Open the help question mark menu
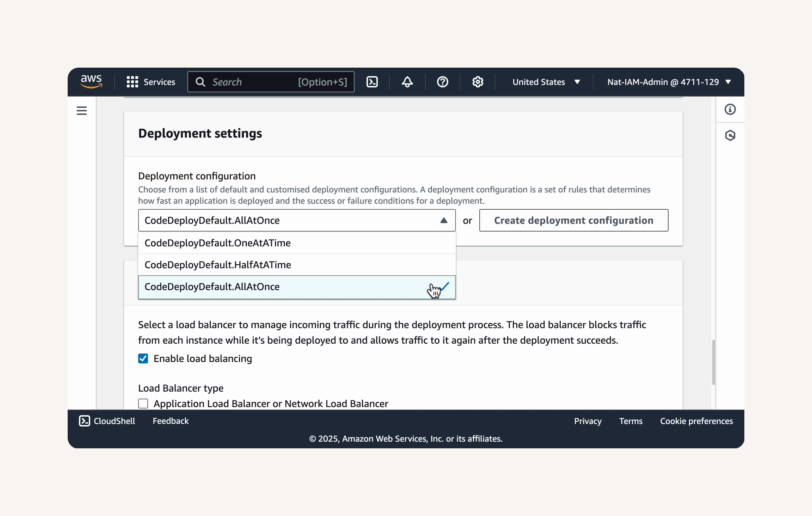Image resolution: width=812 pixels, height=516 pixels. pyautogui.click(x=443, y=82)
